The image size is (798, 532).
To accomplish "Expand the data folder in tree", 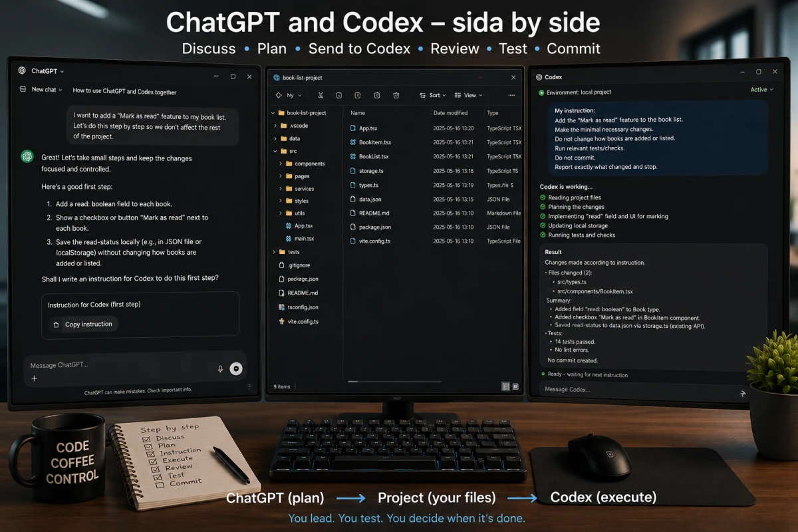I will click(x=275, y=139).
